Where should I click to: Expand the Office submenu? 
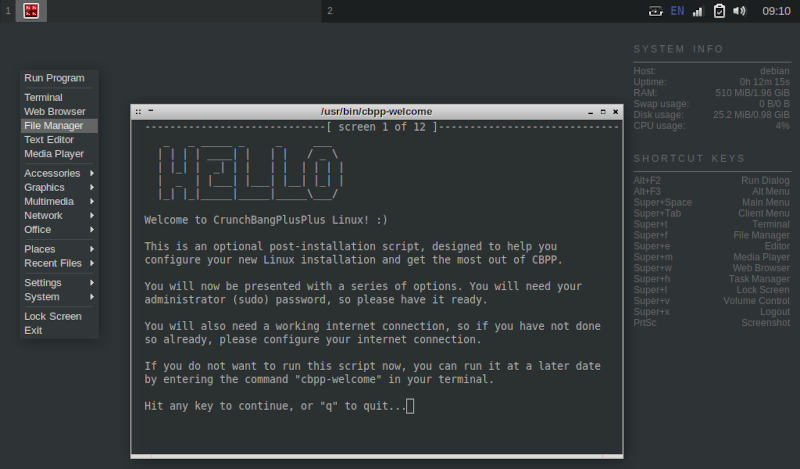(x=59, y=230)
